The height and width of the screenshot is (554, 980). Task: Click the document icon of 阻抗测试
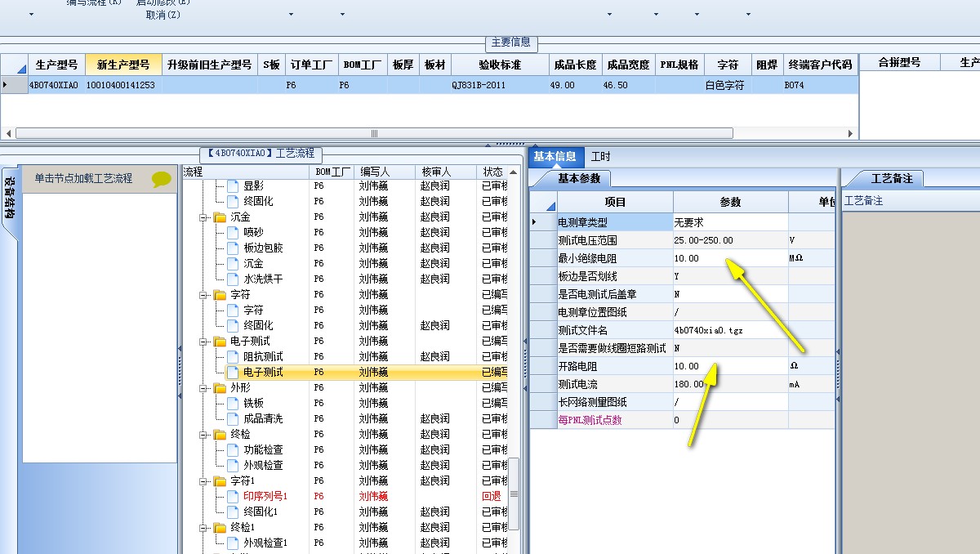coord(233,357)
